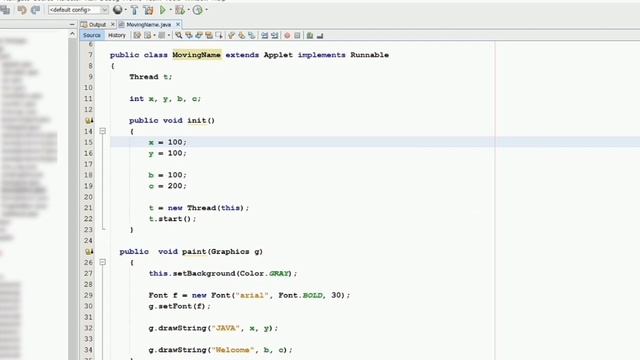Close the Output tab
Screen dimensions: 640x360
pyautogui.click(x=113, y=24)
